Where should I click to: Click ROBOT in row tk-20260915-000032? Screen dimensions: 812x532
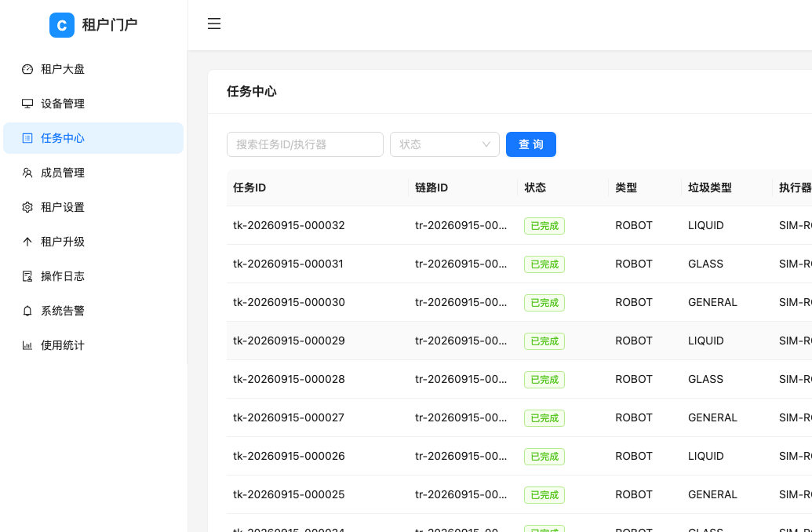[x=634, y=225]
